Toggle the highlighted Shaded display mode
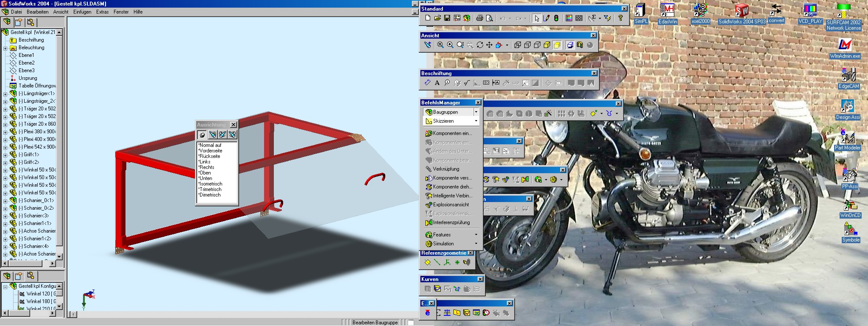This screenshot has width=868, height=326. [557, 45]
